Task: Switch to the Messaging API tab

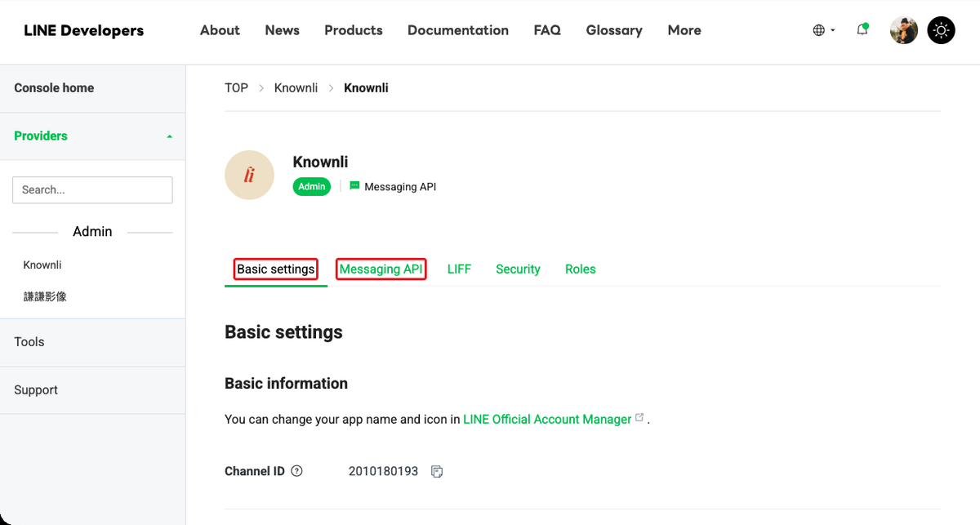Action: pos(381,269)
